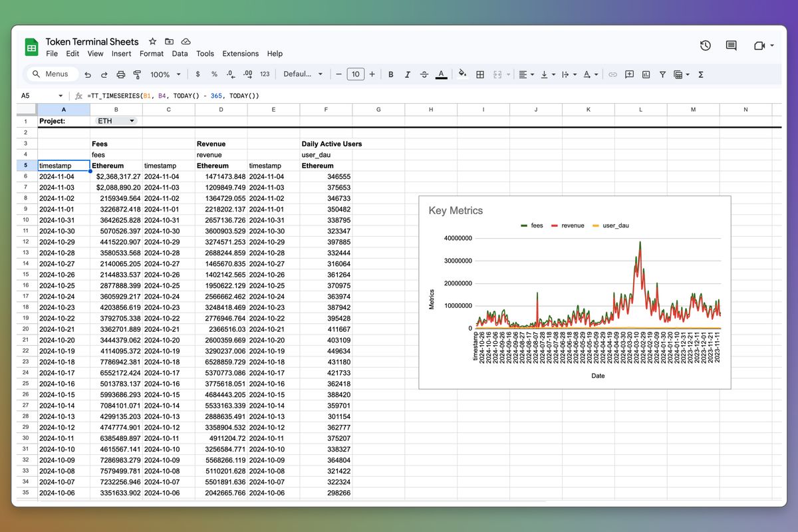
Task: Insert a comment from toolbar
Action: click(x=630, y=74)
